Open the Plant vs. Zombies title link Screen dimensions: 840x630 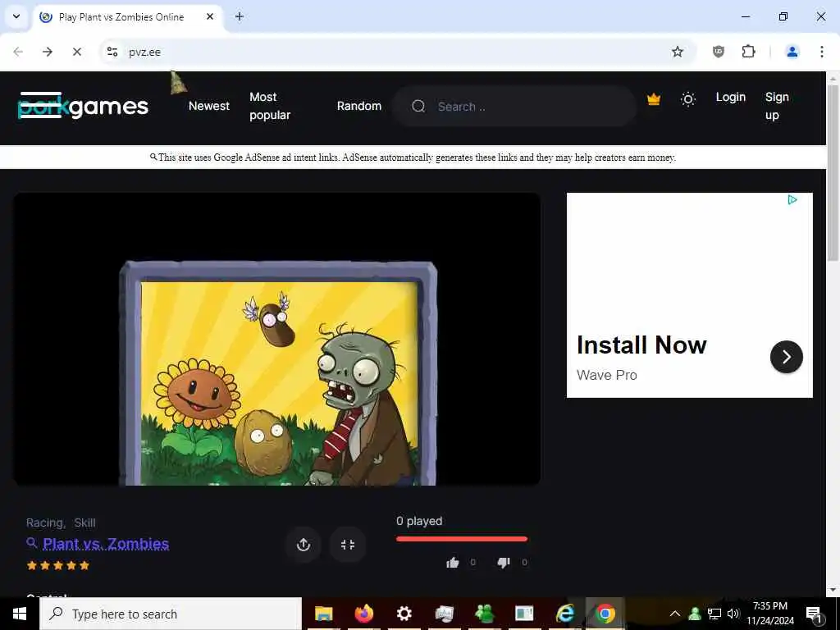point(106,544)
